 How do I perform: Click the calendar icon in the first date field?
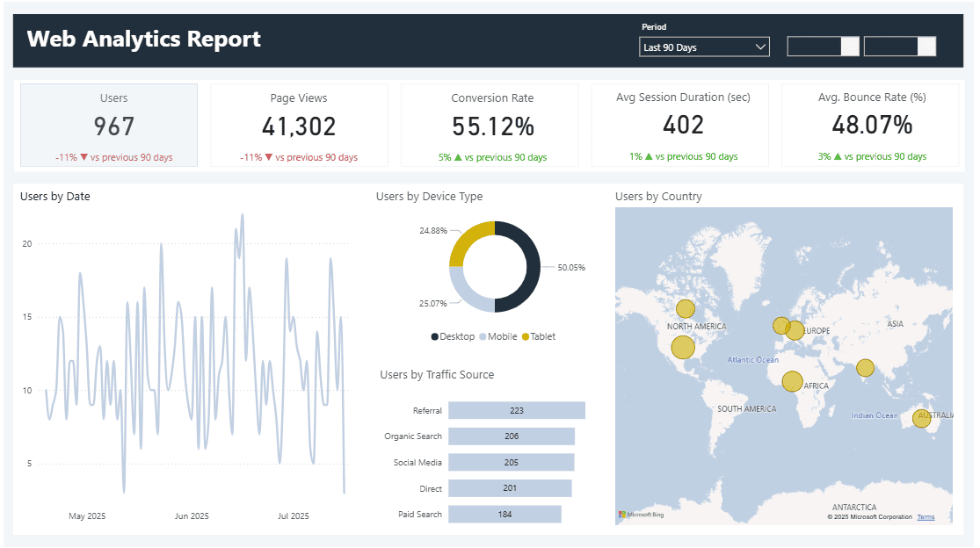[x=849, y=47]
